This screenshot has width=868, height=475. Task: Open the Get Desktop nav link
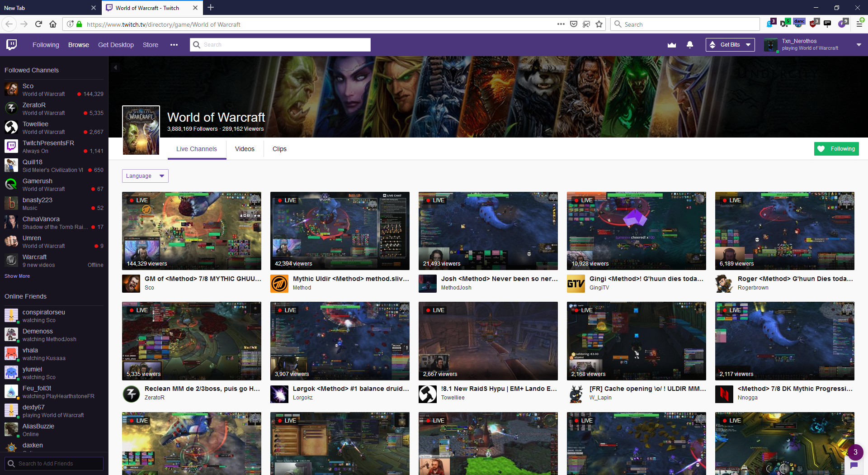(x=116, y=45)
